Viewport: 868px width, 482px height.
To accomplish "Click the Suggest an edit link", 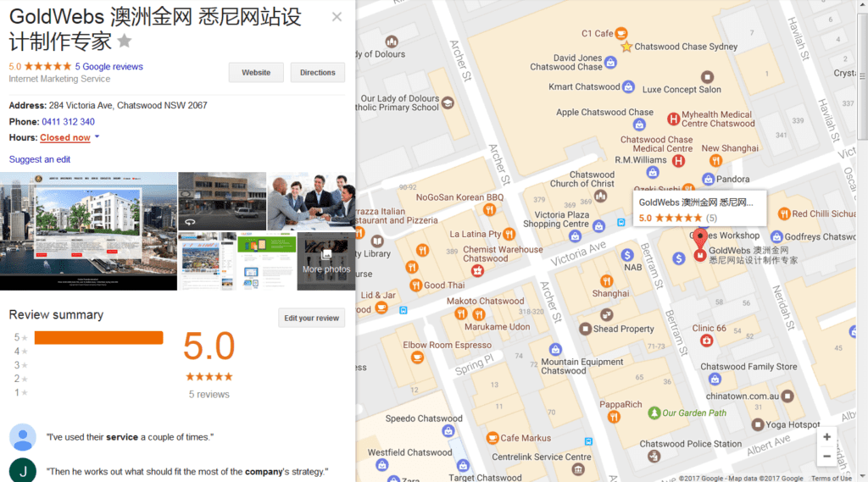I will click(39, 159).
